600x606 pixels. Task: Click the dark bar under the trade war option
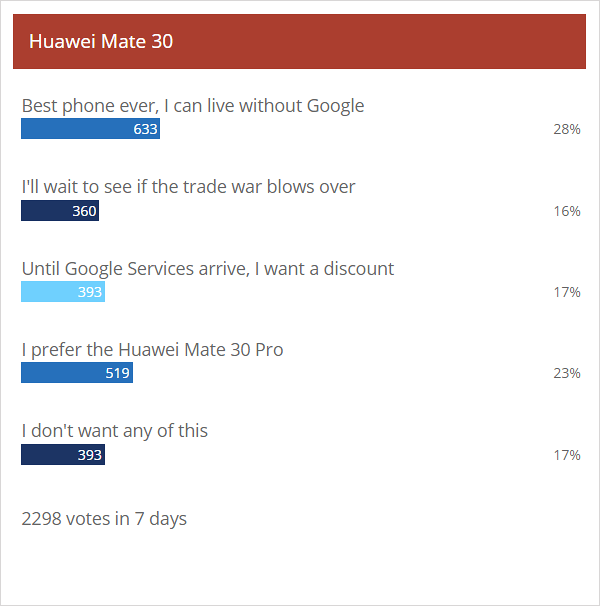tap(59, 211)
